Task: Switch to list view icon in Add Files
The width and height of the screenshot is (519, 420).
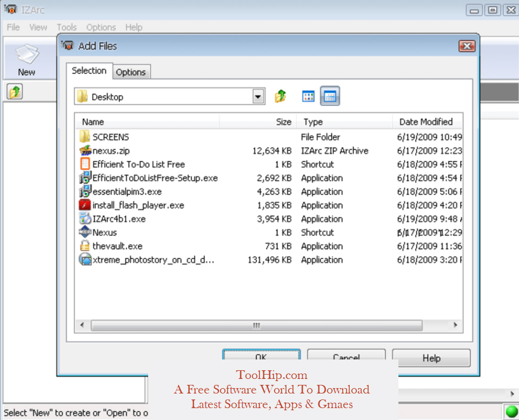Action: 308,96
